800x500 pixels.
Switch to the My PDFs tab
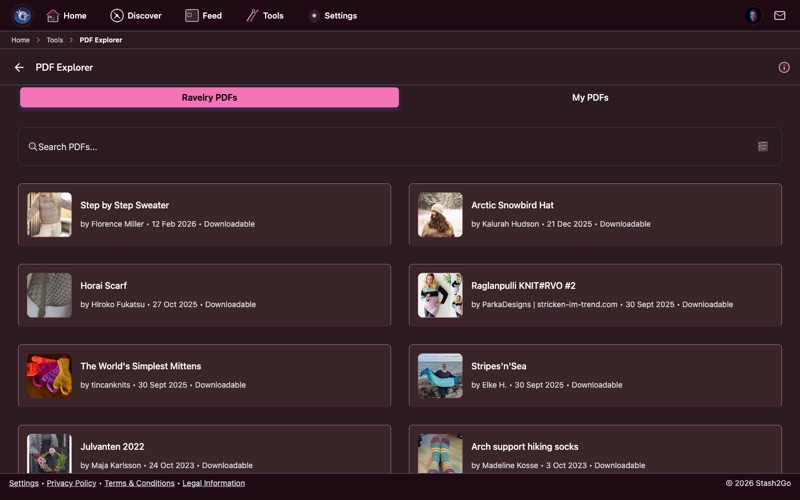click(x=590, y=98)
